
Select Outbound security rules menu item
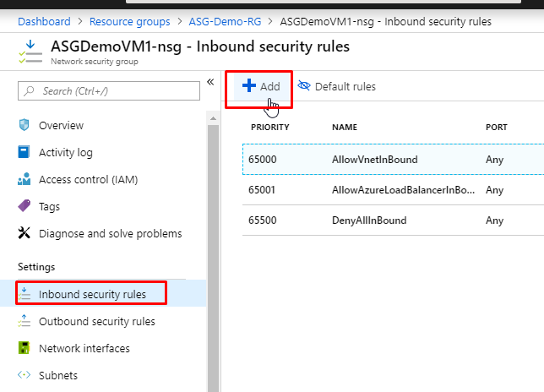click(96, 322)
